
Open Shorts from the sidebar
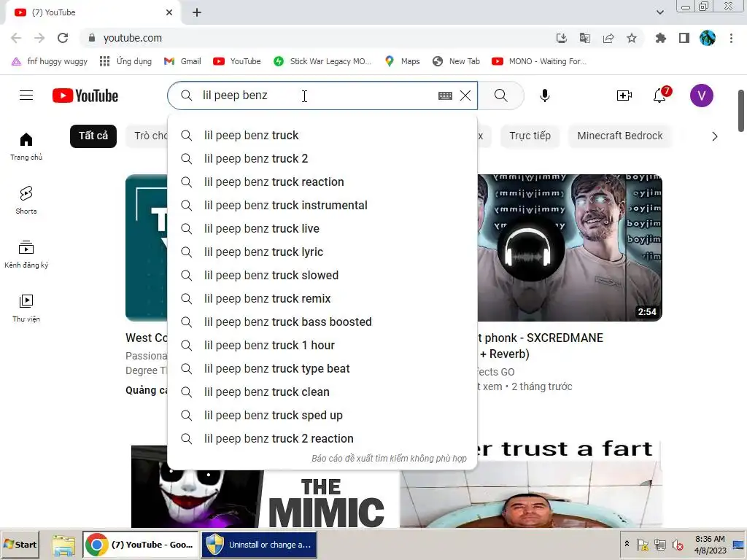coord(26,201)
